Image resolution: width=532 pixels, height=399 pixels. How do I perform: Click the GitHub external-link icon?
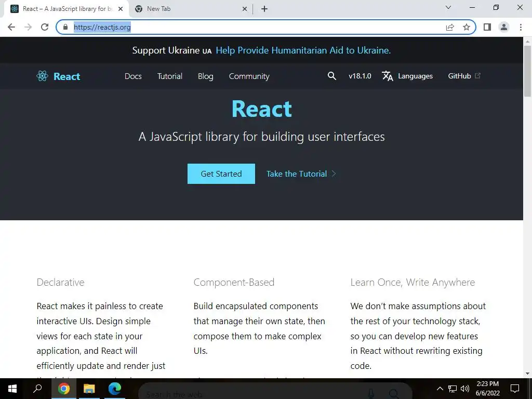[478, 76]
